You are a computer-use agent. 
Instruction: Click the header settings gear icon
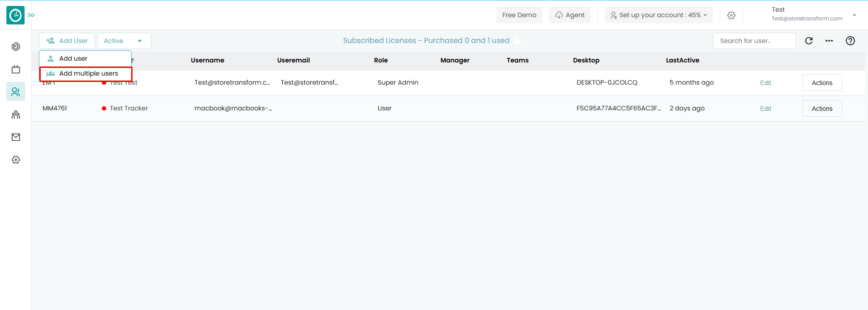coord(731,15)
